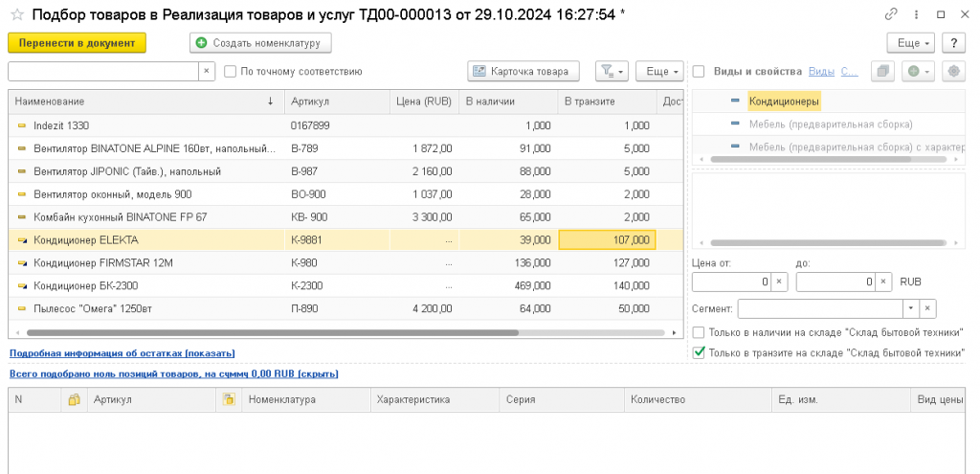The image size is (980, 474).
Task: Uncheck "Только в транзите на складе" checkbox
Action: tap(699, 352)
